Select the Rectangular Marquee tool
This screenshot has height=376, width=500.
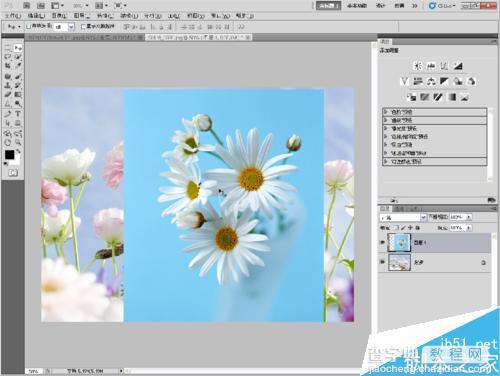tap(8, 48)
